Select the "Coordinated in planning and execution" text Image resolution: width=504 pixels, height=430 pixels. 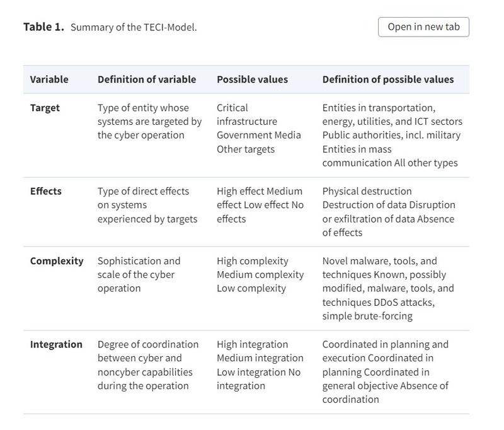(x=385, y=351)
